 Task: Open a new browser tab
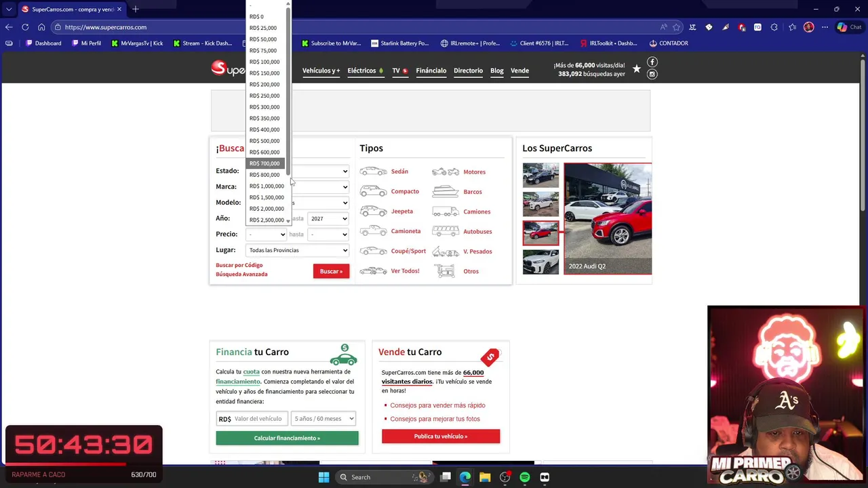tap(136, 9)
